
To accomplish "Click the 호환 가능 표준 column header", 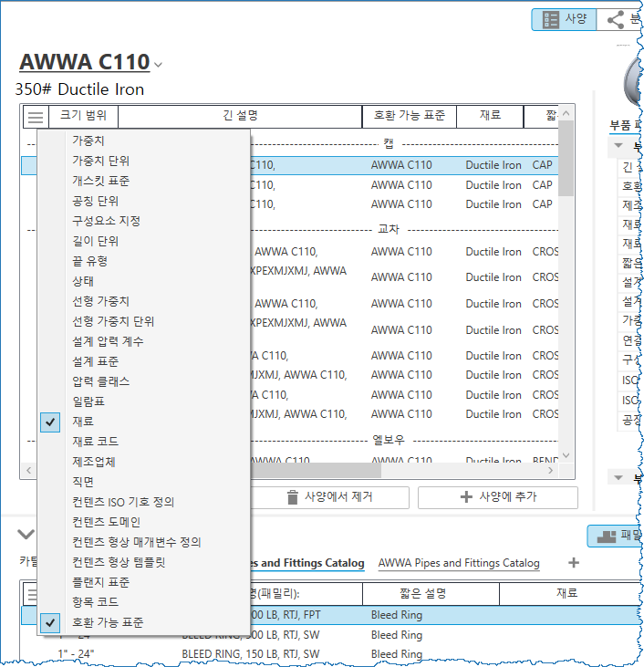I will click(410, 116).
